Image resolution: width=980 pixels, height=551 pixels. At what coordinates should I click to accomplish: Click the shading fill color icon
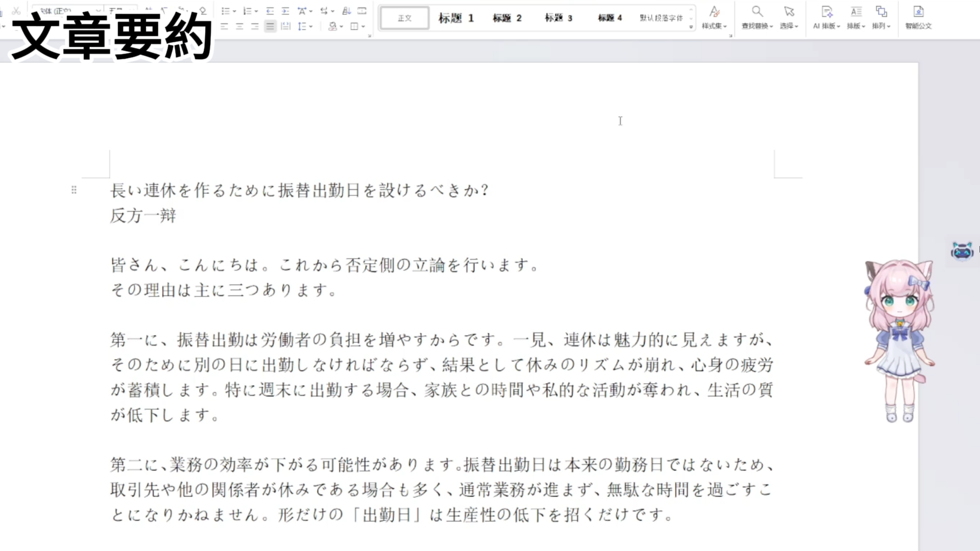333,26
